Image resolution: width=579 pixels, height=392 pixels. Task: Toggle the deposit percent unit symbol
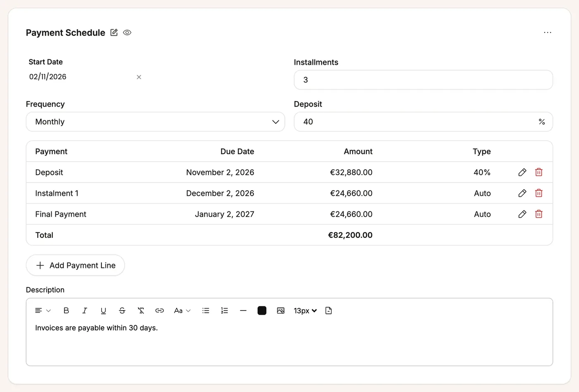[542, 122]
